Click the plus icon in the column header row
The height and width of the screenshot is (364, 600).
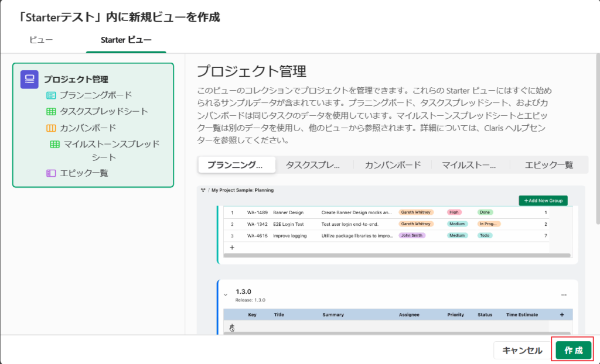(561, 315)
